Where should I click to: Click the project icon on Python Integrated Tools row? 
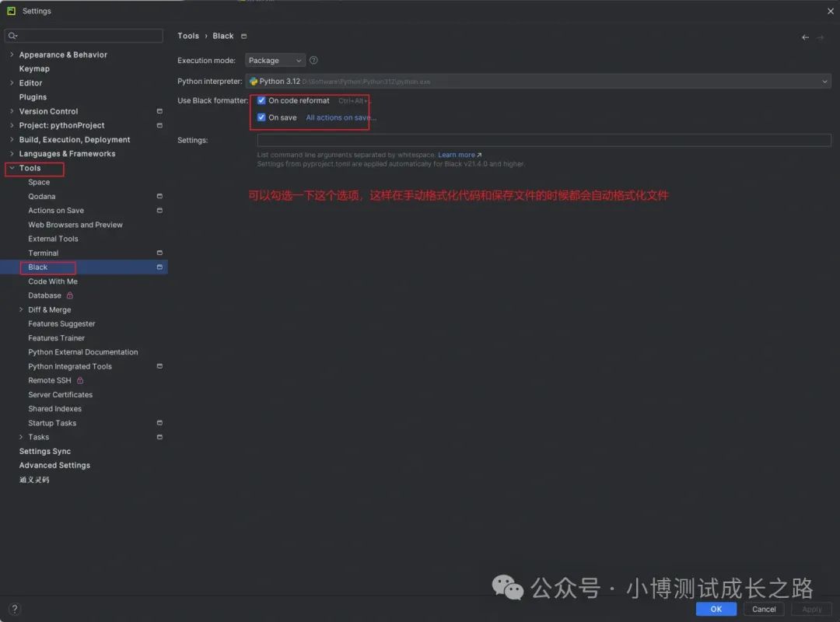159,366
